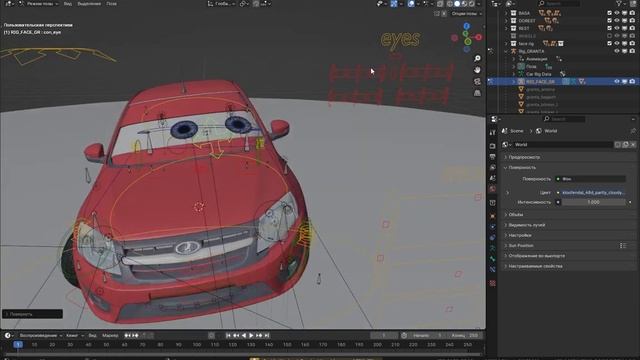This screenshot has width=640, height=360.
Task: Open the Режим позы mode dropdown
Action: [39, 4]
